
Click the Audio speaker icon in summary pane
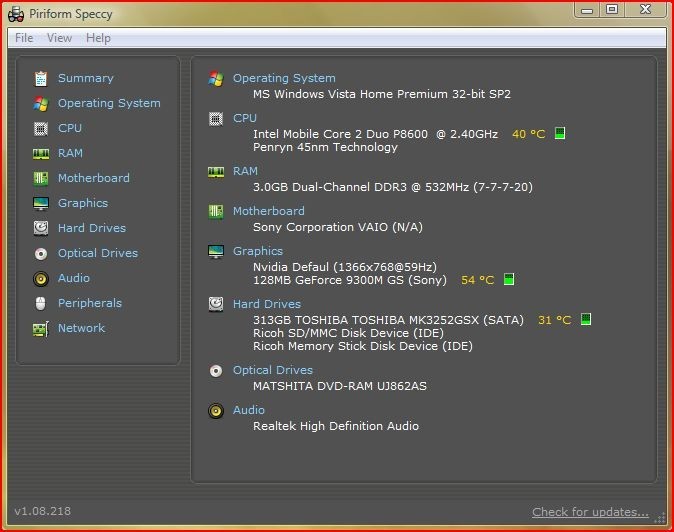(216, 410)
